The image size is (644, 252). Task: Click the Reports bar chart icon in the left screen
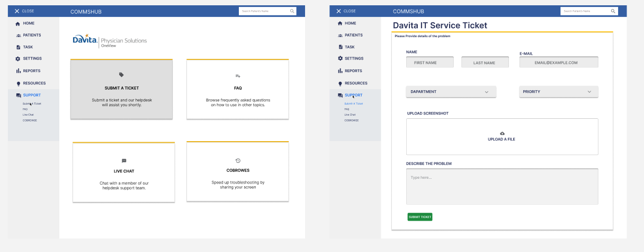point(18,71)
